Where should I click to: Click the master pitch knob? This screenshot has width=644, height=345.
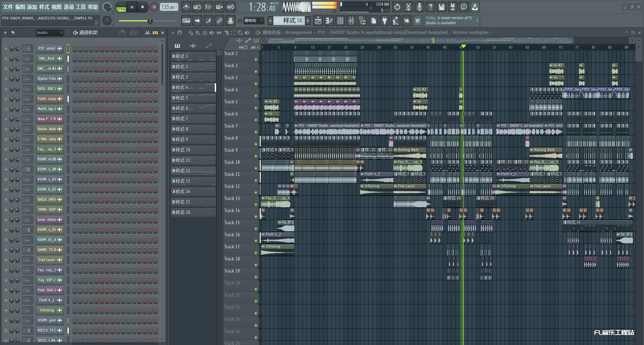[x=107, y=21]
